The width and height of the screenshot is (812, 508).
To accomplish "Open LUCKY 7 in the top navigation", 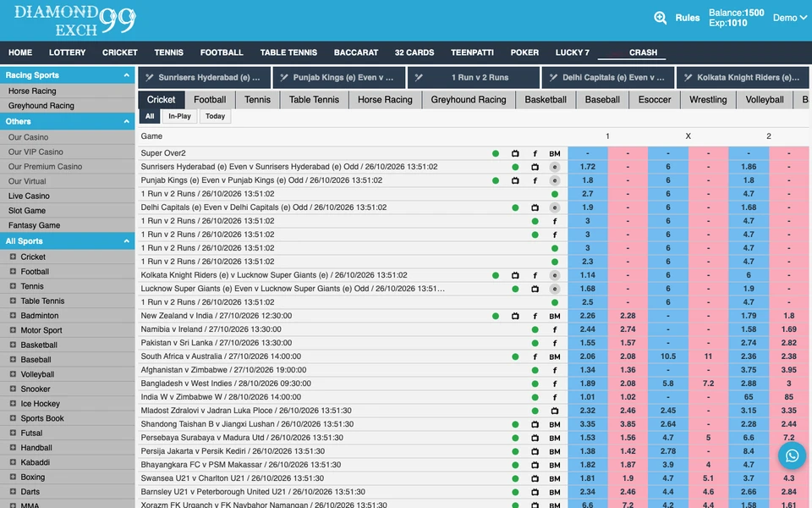I will pyautogui.click(x=573, y=52).
